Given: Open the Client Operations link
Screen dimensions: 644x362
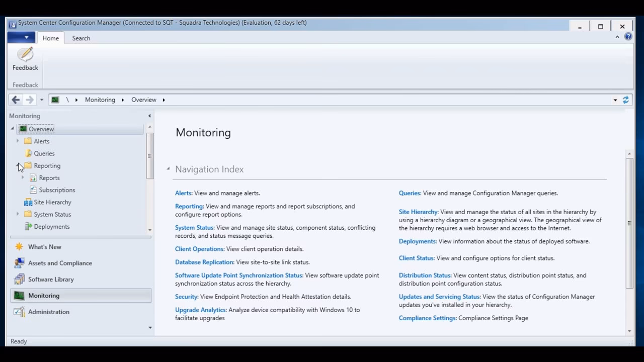Looking at the screenshot, I should point(200,249).
